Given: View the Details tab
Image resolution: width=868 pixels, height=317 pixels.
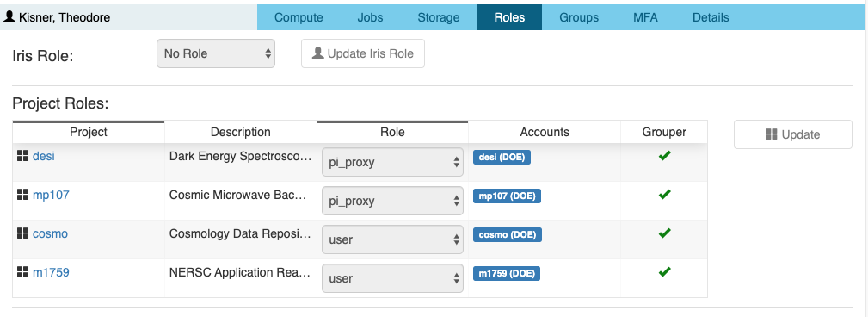Looking at the screenshot, I should pos(711,17).
